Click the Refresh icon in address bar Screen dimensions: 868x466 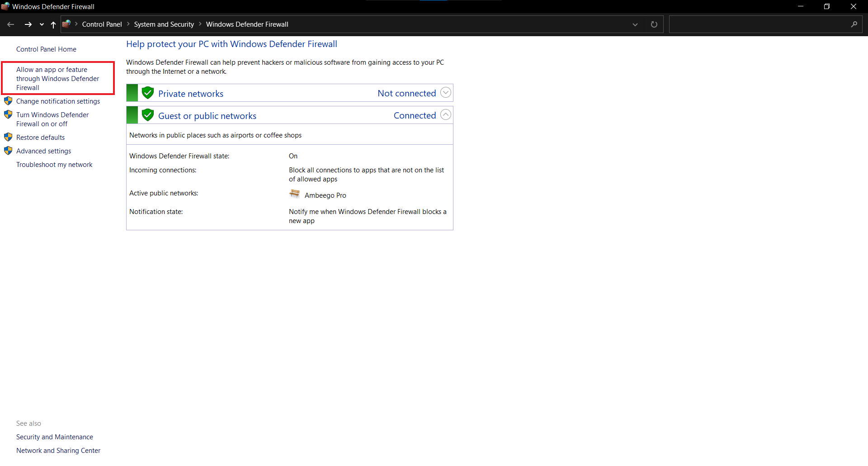654,24
